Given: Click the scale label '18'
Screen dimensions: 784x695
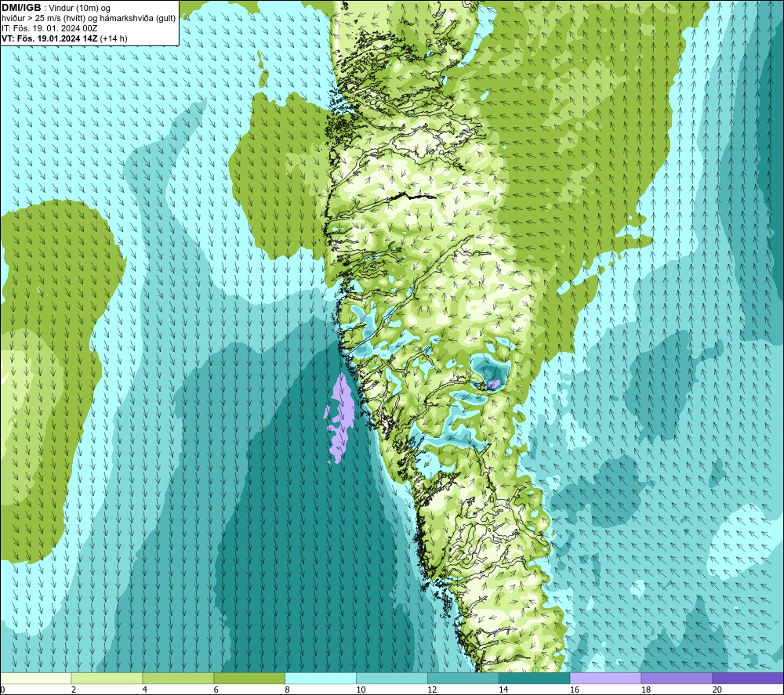Looking at the screenshot, I should click(646, 690).
